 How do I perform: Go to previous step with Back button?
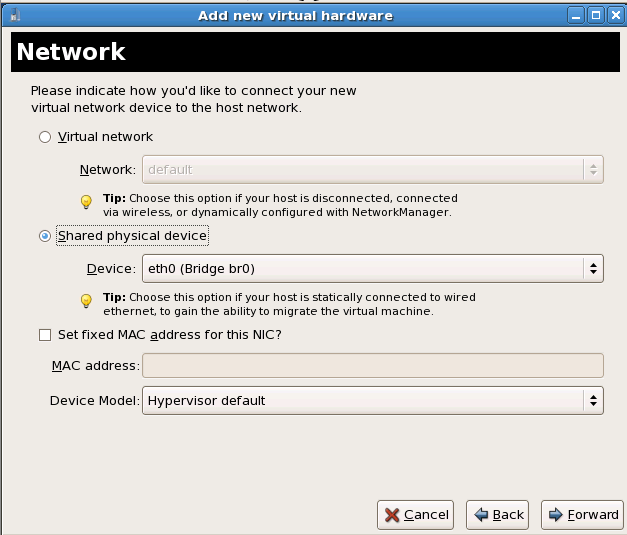point(499,514)
